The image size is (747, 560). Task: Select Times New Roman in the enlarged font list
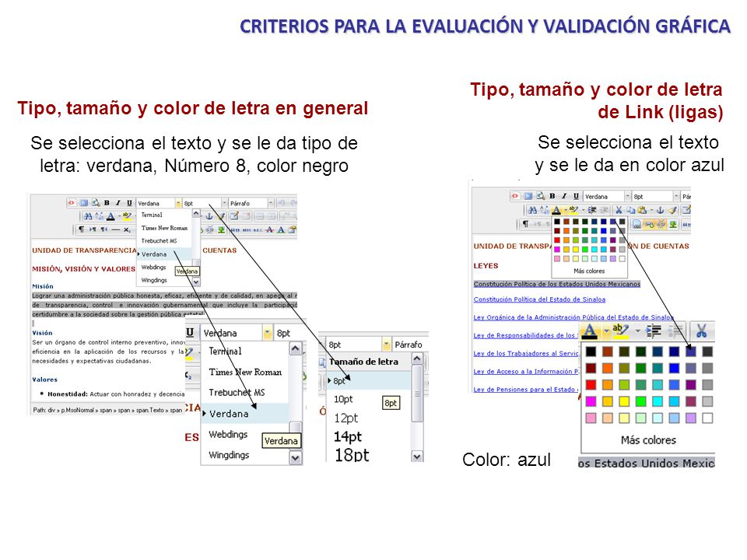tap(245, 372)
